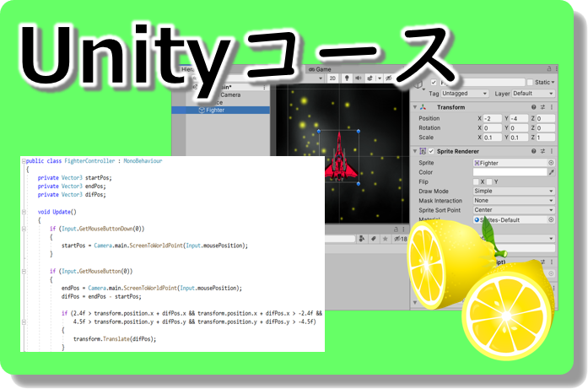The width and height of the screenshot is (588, 389).
Task: Edit Rotation X field
Action: (x=493, y=128)
